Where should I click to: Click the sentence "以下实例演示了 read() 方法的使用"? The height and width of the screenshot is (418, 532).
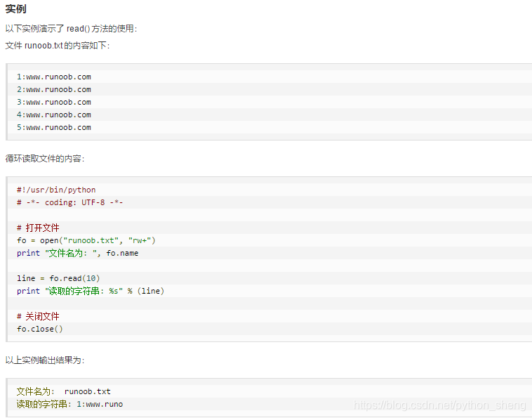click(71, 29)
